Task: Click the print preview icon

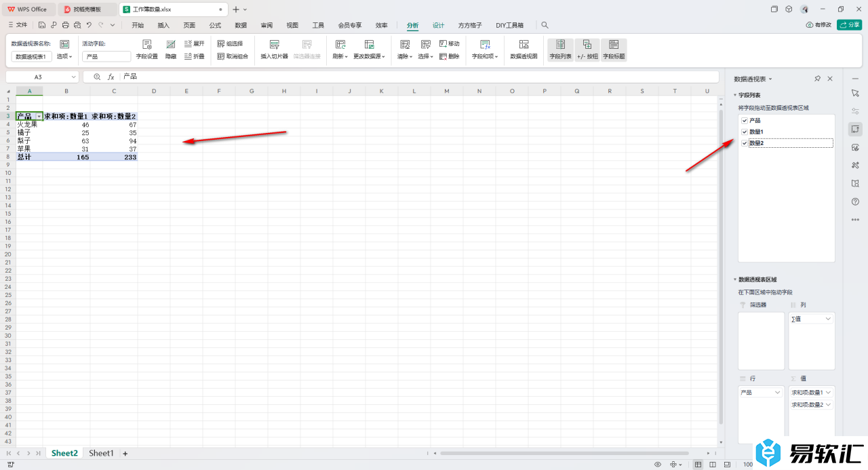Action: coord(77,25)
